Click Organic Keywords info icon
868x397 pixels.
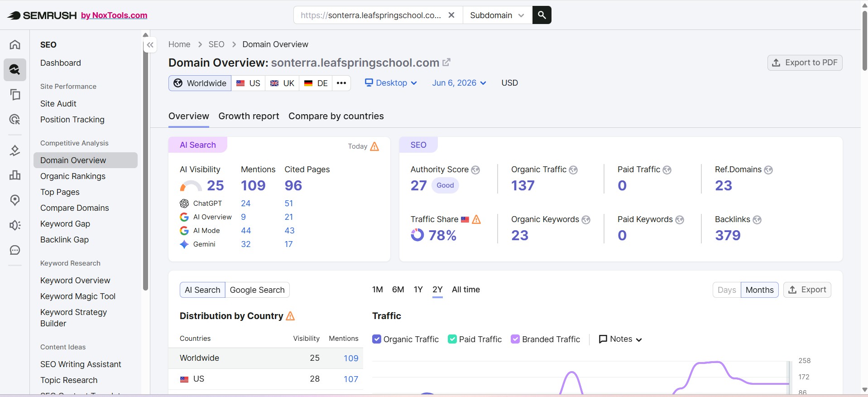pos(586,220)
